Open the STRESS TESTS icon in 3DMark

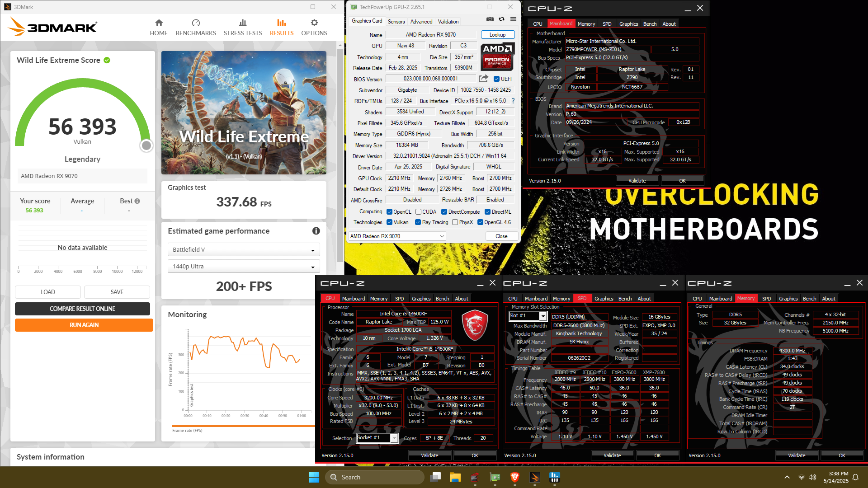[x=243, y=23]
